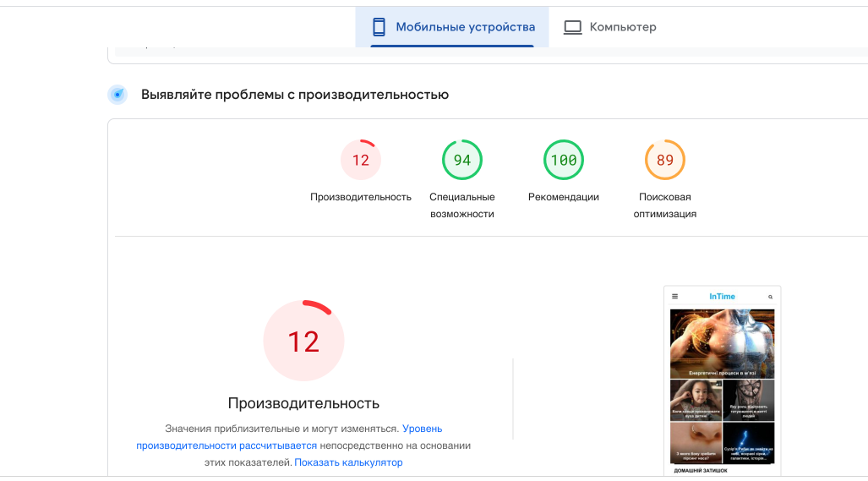Screen dimensions: 868x481
Task: Click the large red 12 performance gauge
Action: pyautogui.click(x=303, y=342)
